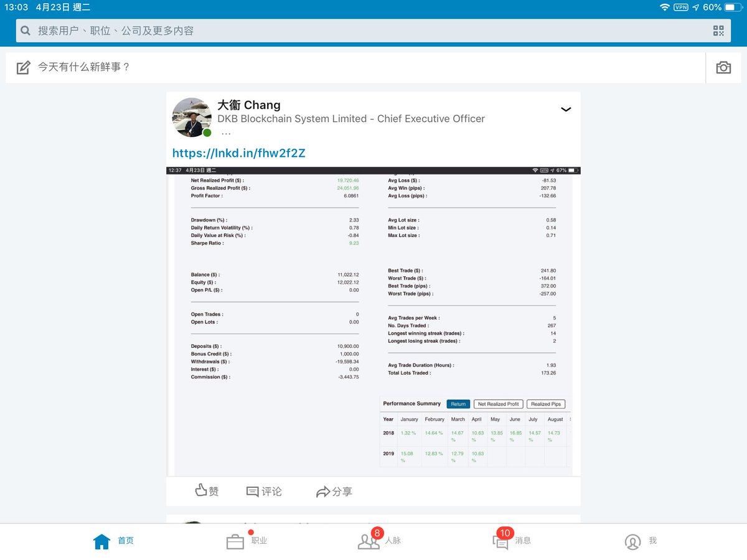747x560 pixels.
Task: Tap the VPN status indicator
Action: (680, 7)
